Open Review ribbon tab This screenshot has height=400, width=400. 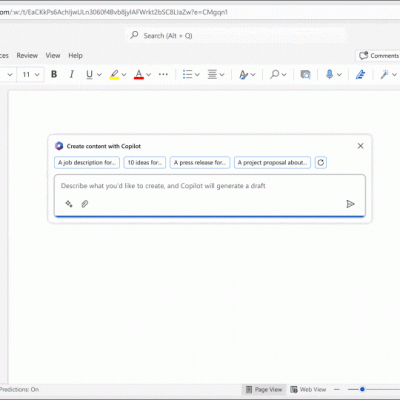point(27,55)
